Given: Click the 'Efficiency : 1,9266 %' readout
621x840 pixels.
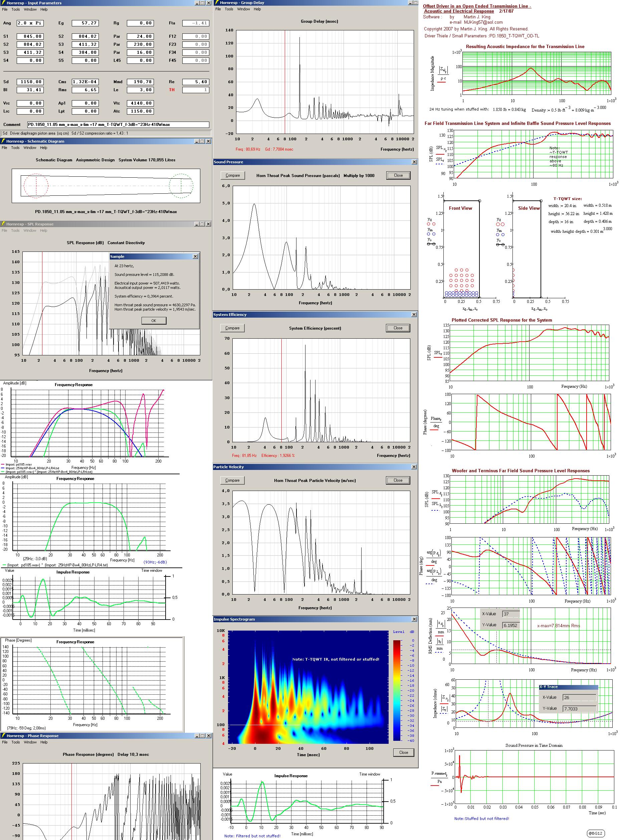Looking at the screenshot, I should 278,456.
